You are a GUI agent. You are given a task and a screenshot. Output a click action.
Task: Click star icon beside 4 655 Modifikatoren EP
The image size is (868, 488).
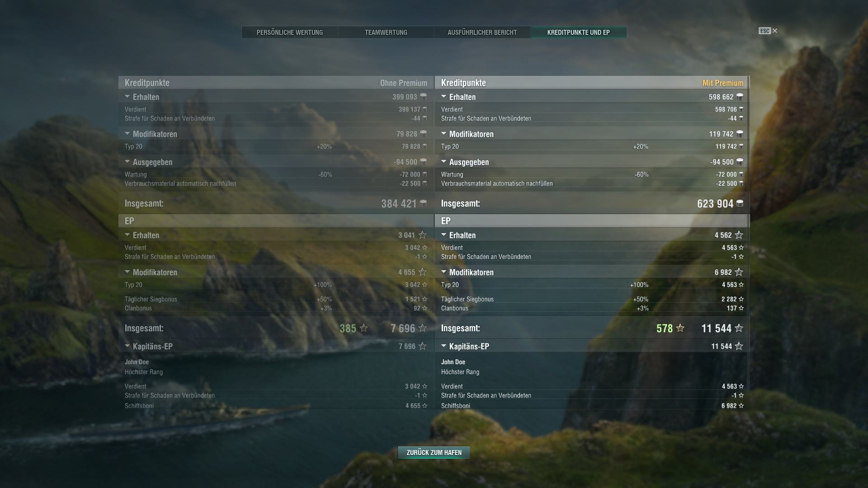(x=422, y=272)
